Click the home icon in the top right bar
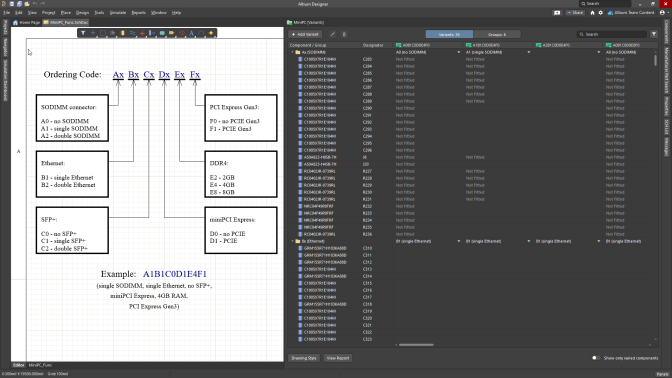 592,13
